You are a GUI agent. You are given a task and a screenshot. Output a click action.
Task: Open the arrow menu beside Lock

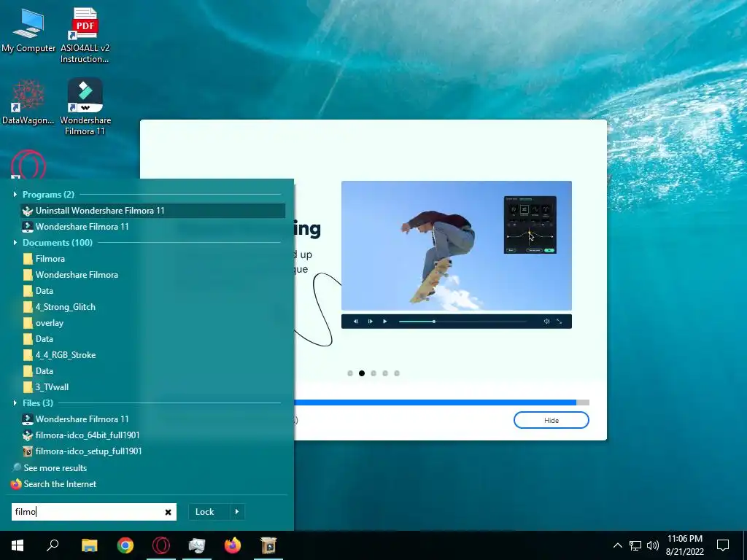point(237,512)
